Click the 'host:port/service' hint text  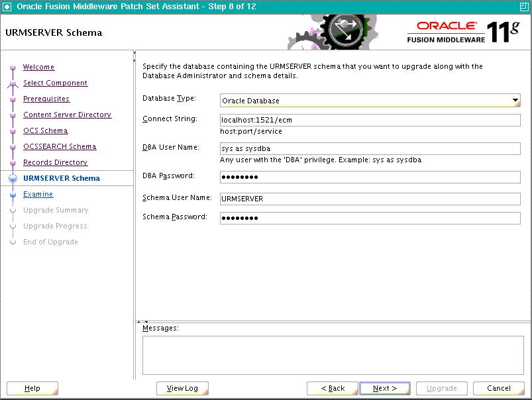coord(250,132)
